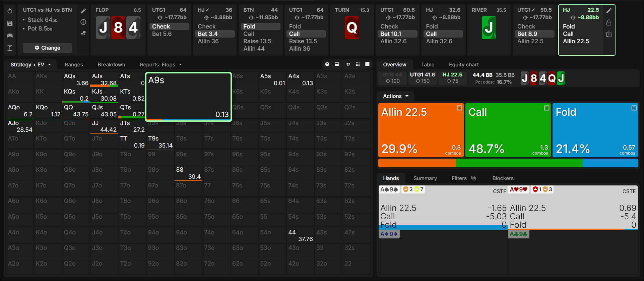Switch to the Ranges tab
Image resolution: width=644 pixels, height=281 pixels.
tap(74, 65)
